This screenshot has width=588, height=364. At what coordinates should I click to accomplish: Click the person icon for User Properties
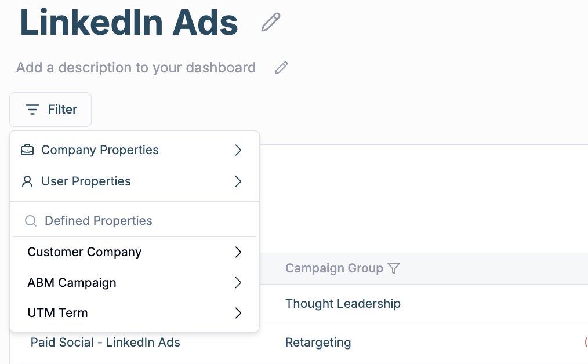27,181
